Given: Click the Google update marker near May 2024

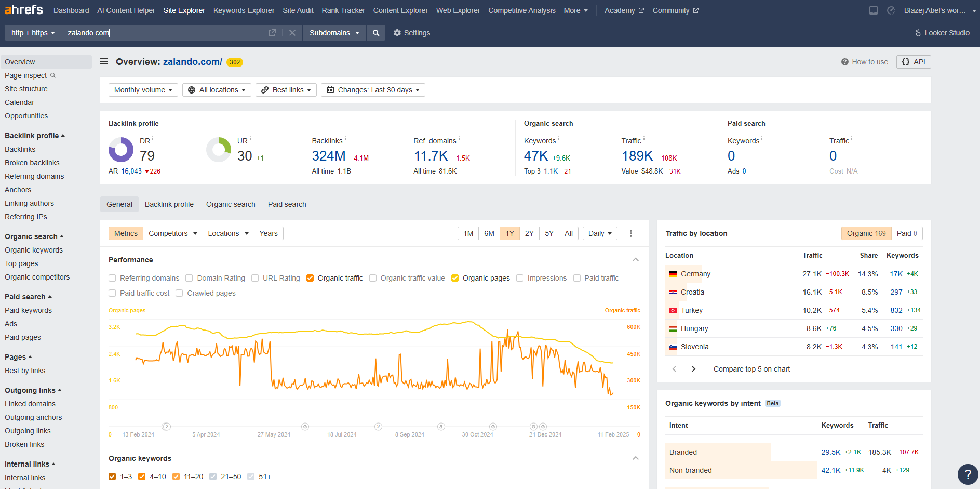Looking at the screenshot, I should click(x=305, y=427).
